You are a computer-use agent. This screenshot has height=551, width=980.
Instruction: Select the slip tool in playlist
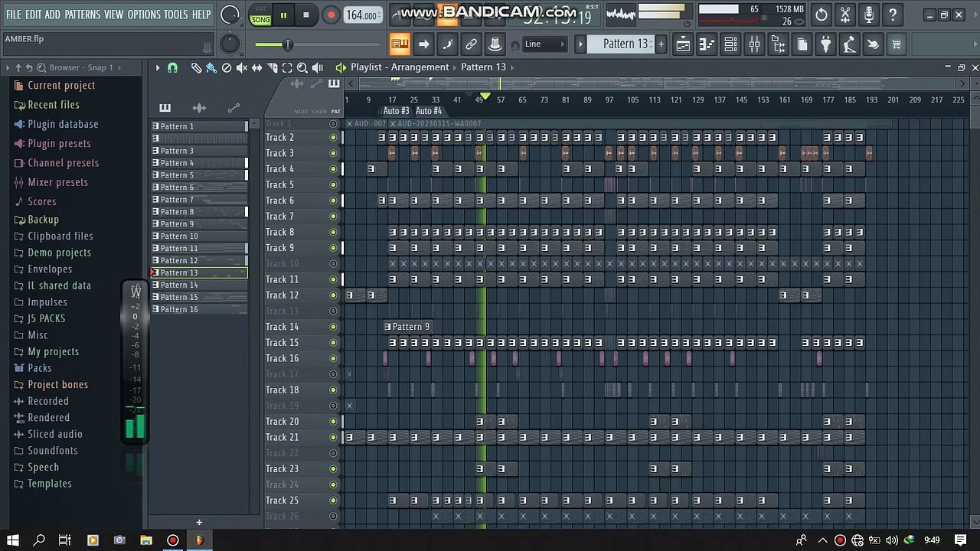[x=257, y=67]
